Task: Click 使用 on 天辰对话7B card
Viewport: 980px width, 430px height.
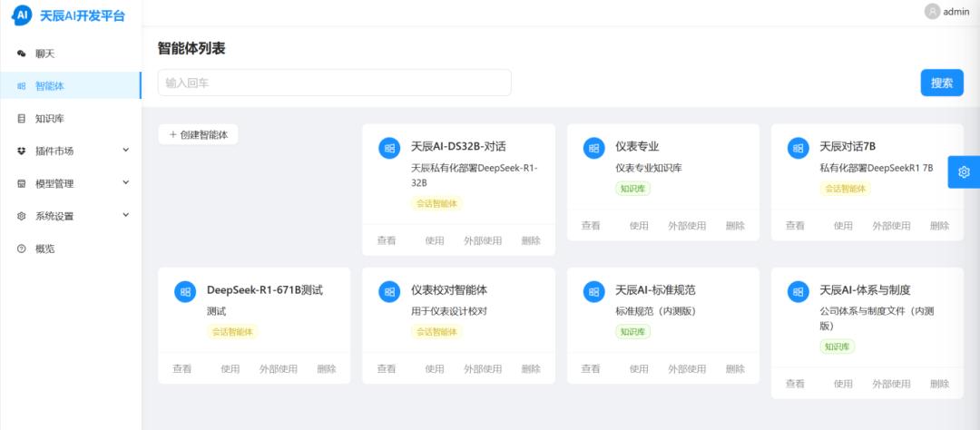Action: tap(843, 226)
